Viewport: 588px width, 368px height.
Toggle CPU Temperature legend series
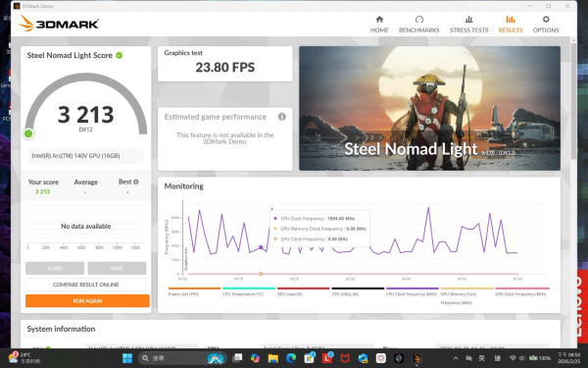[x=248, y=291]
